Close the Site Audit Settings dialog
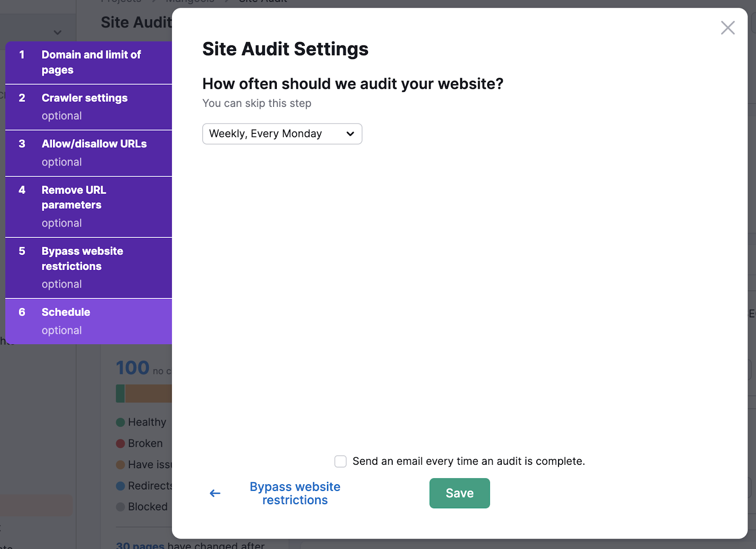756x549 pixels. pos(728,28)
